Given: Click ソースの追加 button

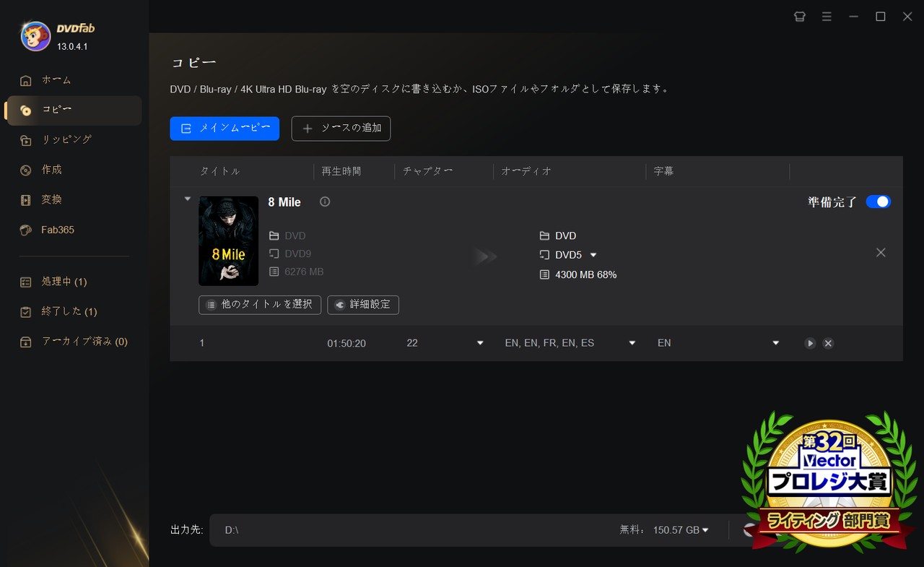Looking at the screenshot, I should coord(341,129).
